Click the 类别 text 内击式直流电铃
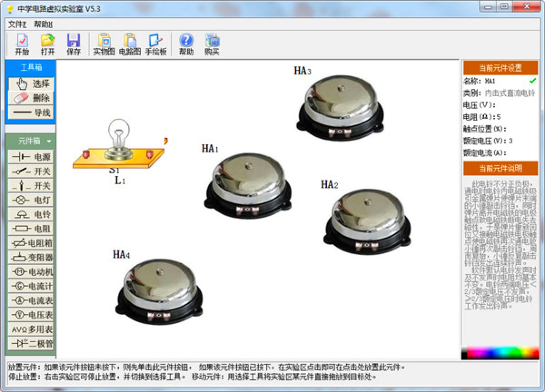Screen dimensions: 545x392 point(510,93)
